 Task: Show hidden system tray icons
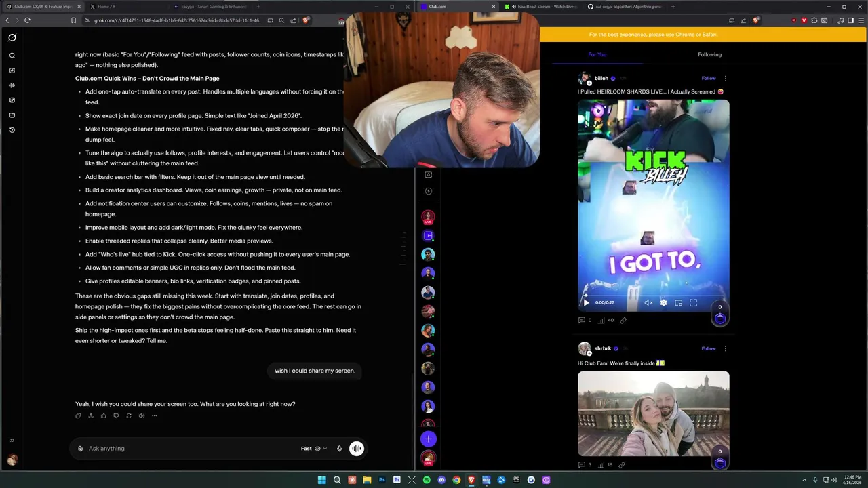(x=804, y=480)
